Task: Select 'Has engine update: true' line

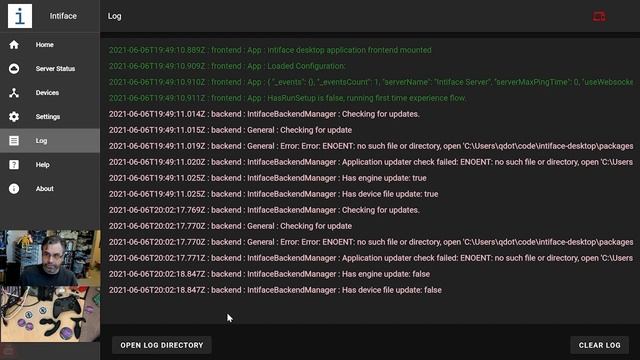Action: [x=267, y=178]
